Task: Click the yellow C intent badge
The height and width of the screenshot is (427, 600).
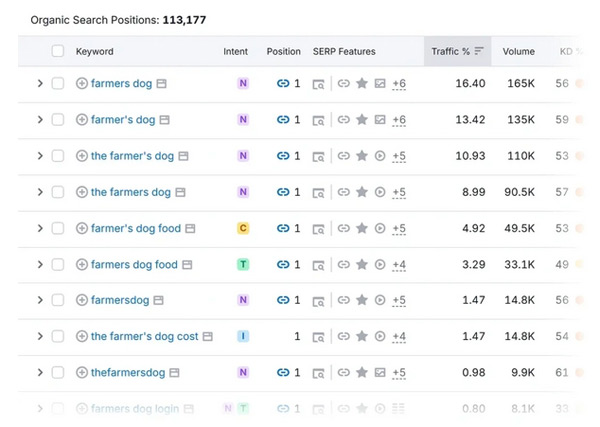Action: point(242,229)
